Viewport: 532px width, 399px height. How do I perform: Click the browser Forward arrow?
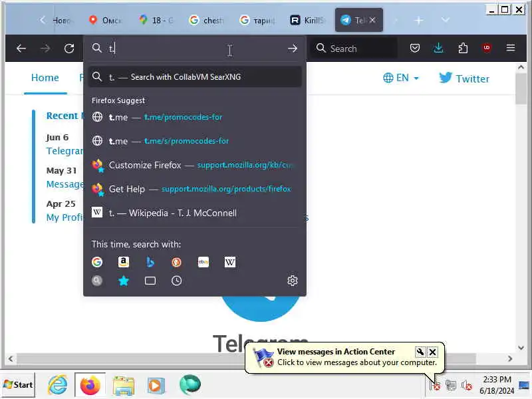coord(45,49)
